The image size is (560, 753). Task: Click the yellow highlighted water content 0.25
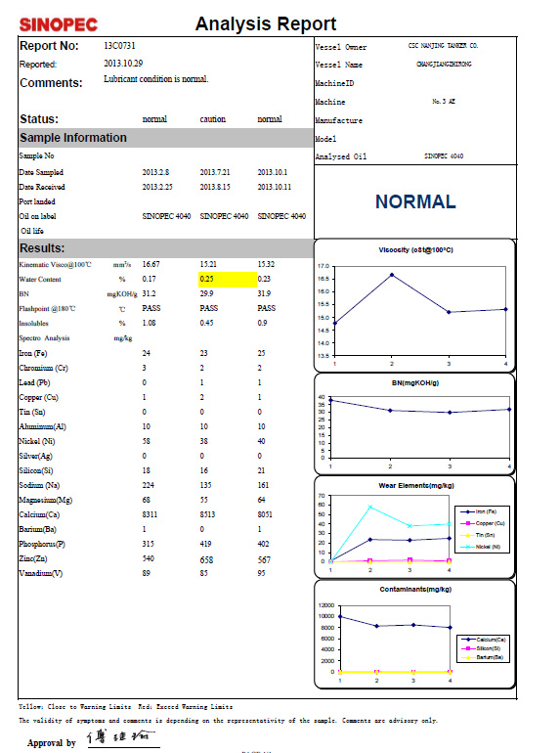coord(228,279)
